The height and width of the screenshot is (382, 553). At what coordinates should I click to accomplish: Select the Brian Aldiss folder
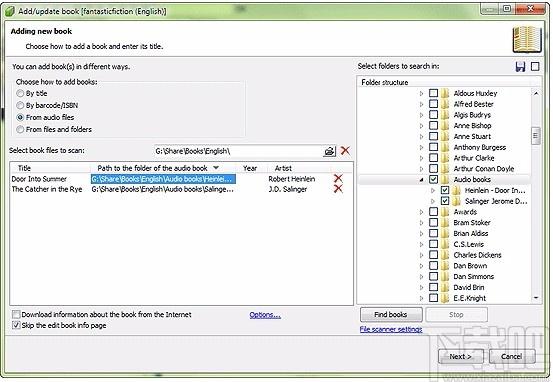tap(470, 233)
